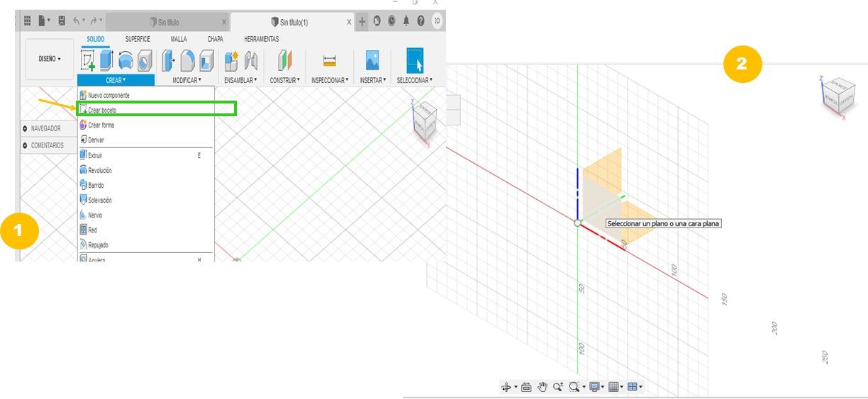Select the Hole toolbar icon
868x399 pixels.
(144, 61)
